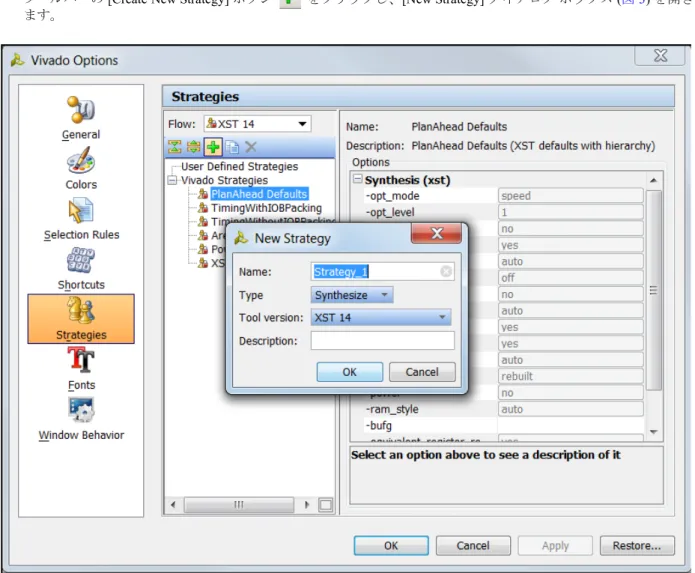
Task: Open the Flow dropdown showing XST 14
Action: click(x=258, y=124)
